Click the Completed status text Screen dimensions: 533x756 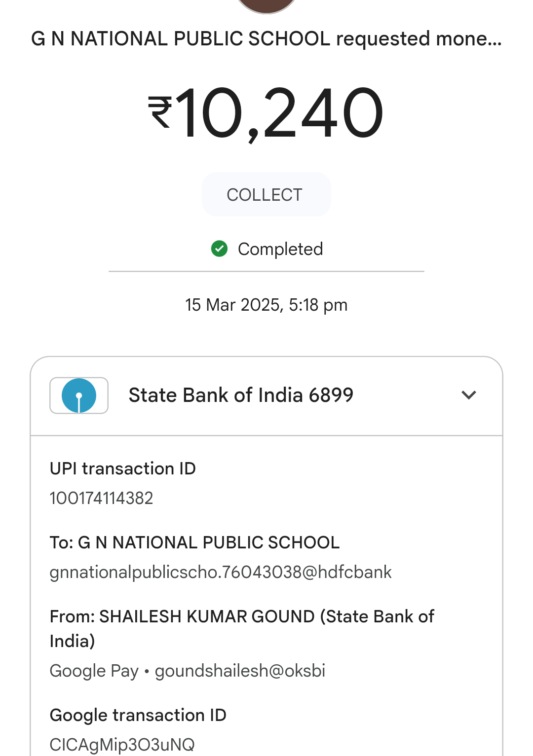(280, 249)
